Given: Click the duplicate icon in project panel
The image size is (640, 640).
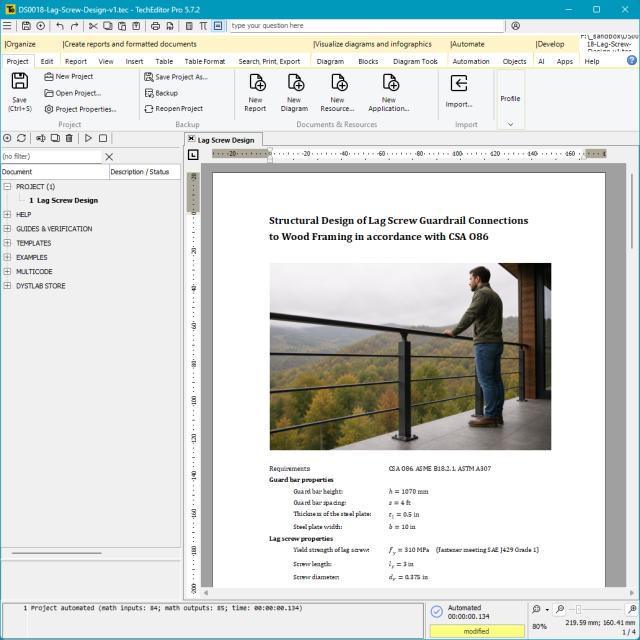Looking at the screenshot, I should (55, 138).
